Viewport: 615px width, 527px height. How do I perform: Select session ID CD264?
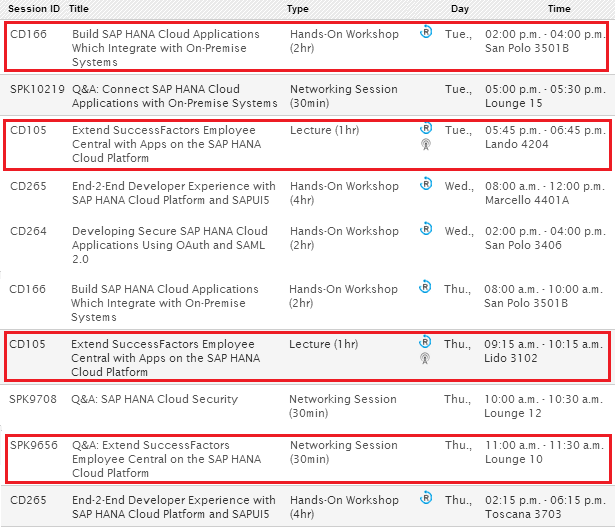28,231
